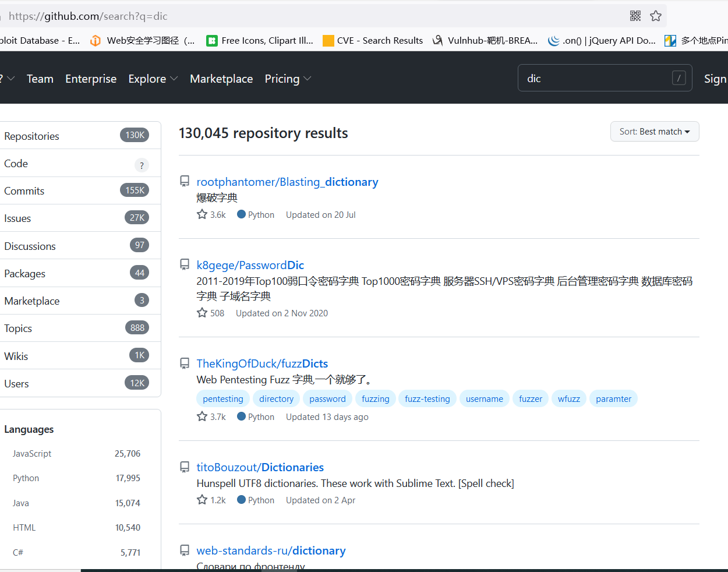The width and height of the screenshot is (728, 572).
Task: Click the 1.2k star count of Dictionaries
Action: click(211, 500)
